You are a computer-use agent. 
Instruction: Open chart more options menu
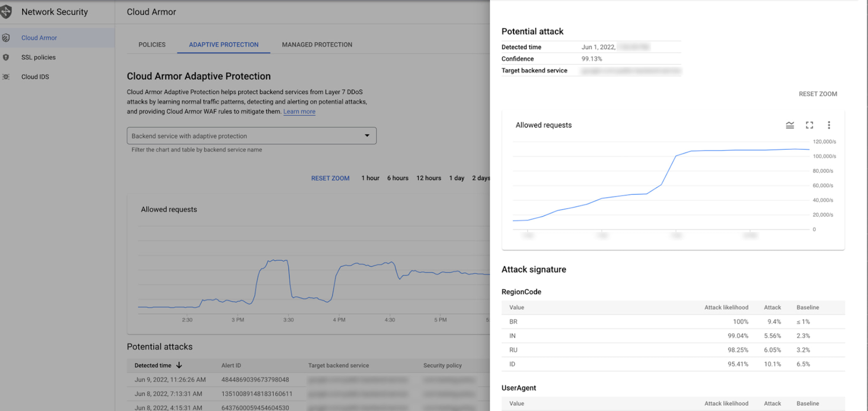[x=829, y=125]
